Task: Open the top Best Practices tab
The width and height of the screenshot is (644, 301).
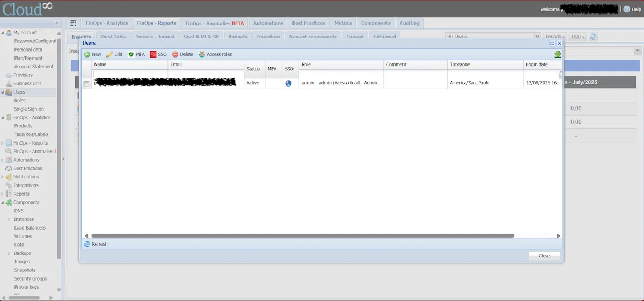Action: point(309,23)
